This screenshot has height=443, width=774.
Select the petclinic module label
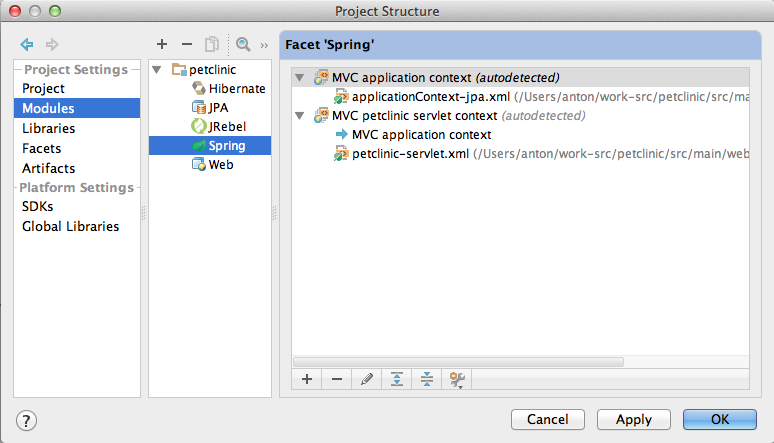[213, 70]
